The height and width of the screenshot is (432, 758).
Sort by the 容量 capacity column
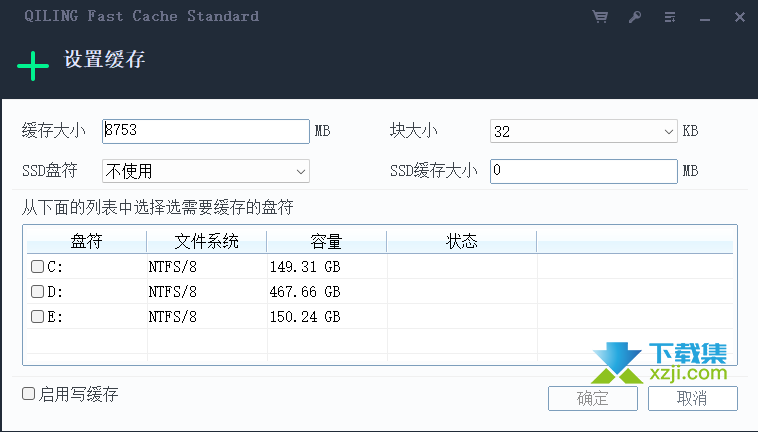[326, 241]
